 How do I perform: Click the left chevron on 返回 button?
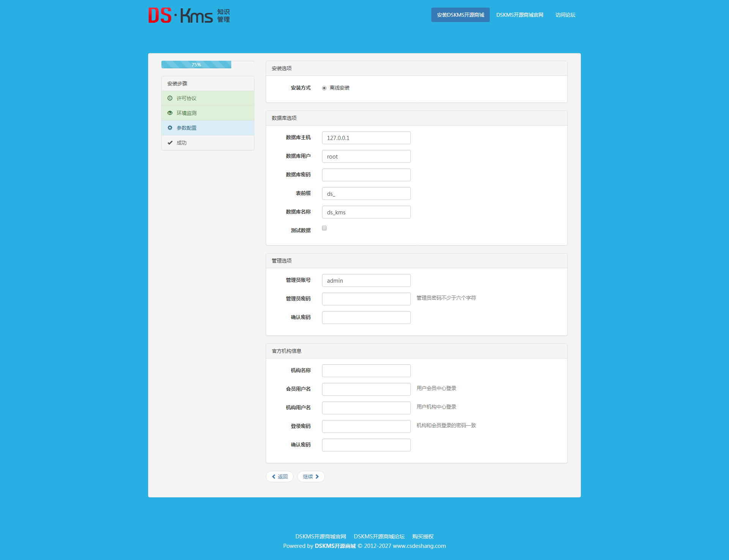pyautogui.click(x=274, y=477)
